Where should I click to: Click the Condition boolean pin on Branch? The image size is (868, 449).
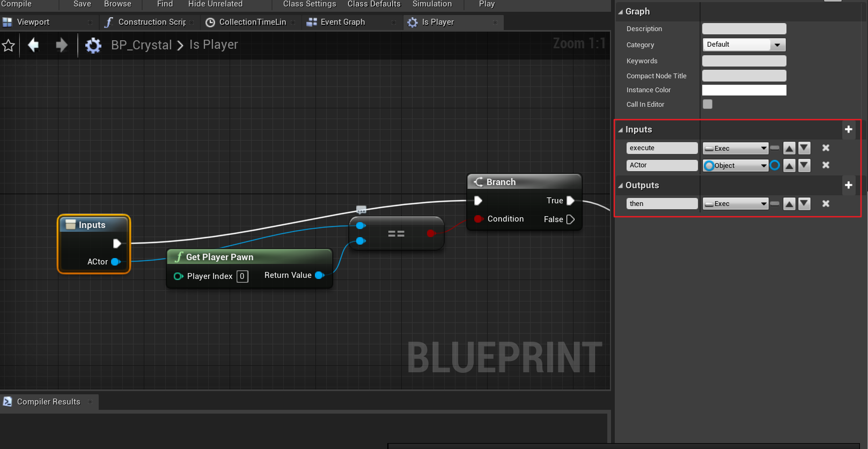479,219
